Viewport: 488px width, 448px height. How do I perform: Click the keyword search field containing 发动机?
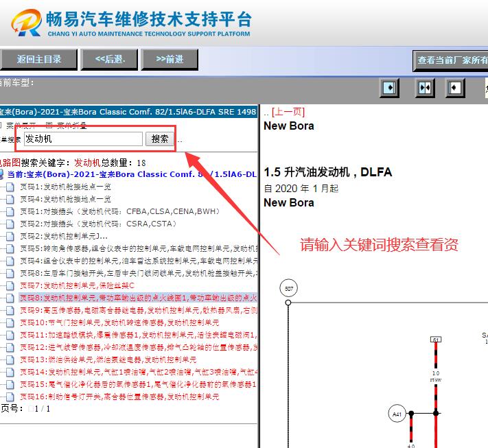(x=83, y=139)
